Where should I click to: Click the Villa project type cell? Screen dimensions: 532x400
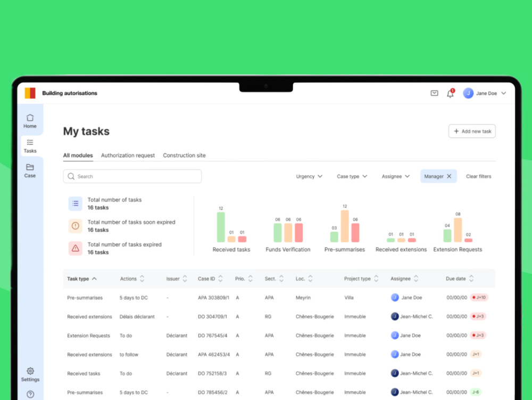click(x=349, y=297)
